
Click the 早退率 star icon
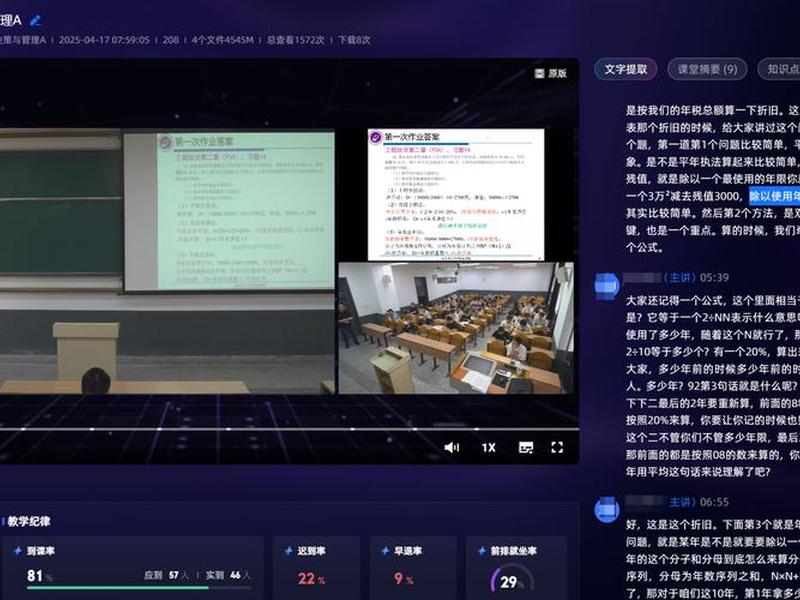click(385, 551)
